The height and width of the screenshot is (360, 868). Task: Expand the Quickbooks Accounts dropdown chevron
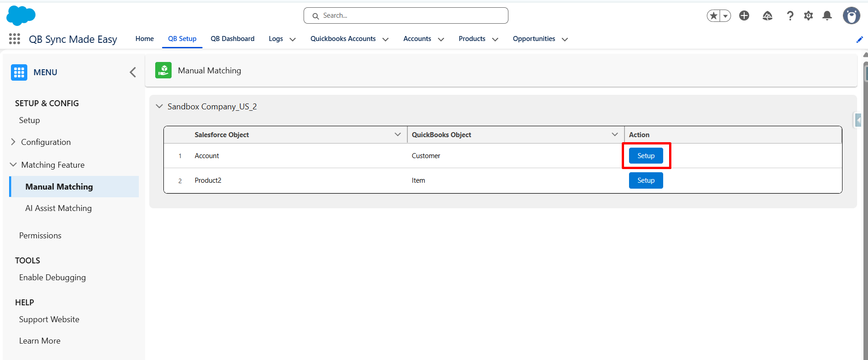tap(386, 39)
